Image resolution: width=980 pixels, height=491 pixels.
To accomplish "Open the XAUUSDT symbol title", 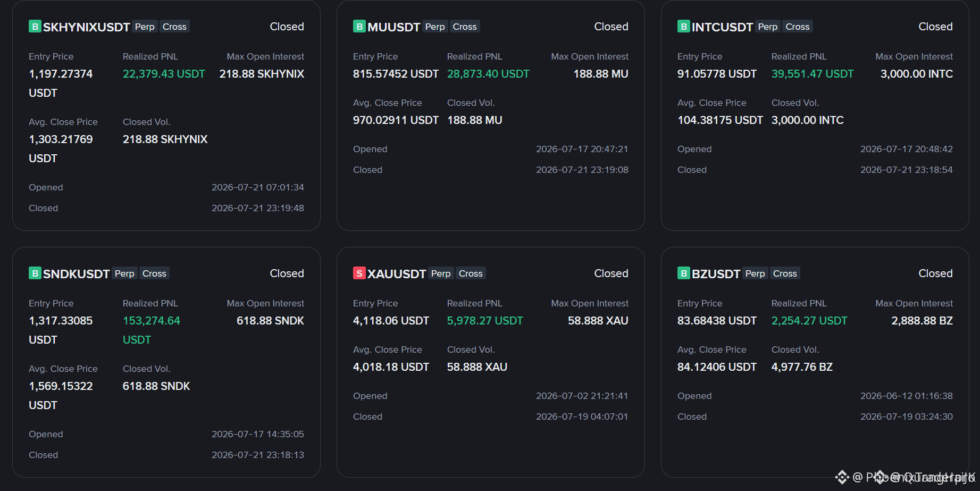I will click(397, 274).
